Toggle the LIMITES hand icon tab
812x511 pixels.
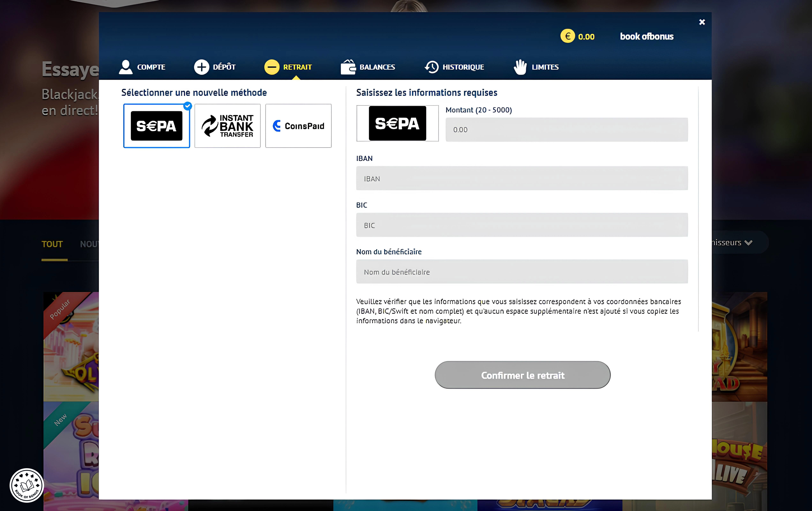[535, 67]
